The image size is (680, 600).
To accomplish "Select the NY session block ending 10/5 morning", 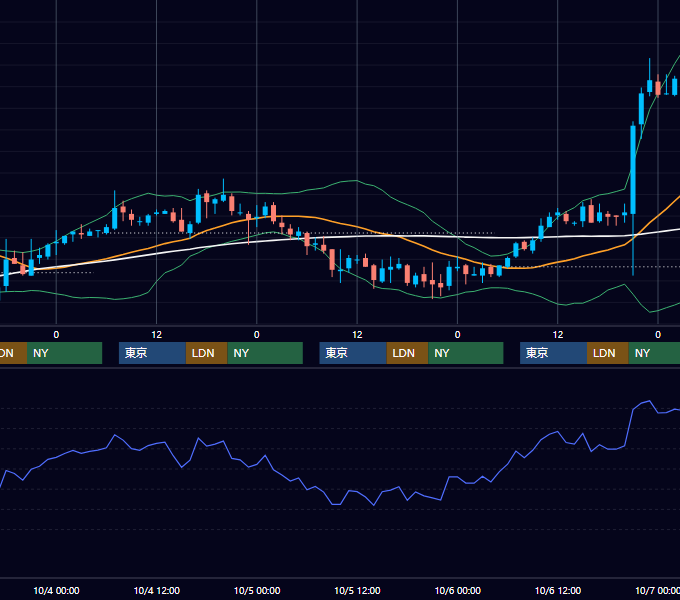I will 265,353.
